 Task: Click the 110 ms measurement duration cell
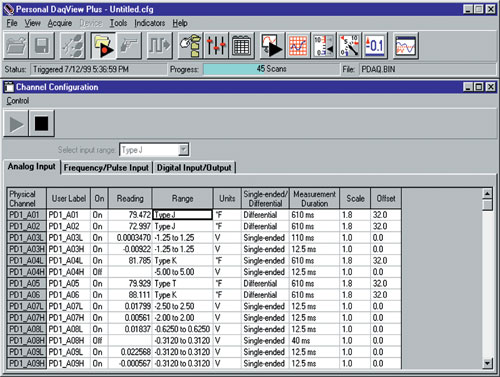(x=314, y=238)
